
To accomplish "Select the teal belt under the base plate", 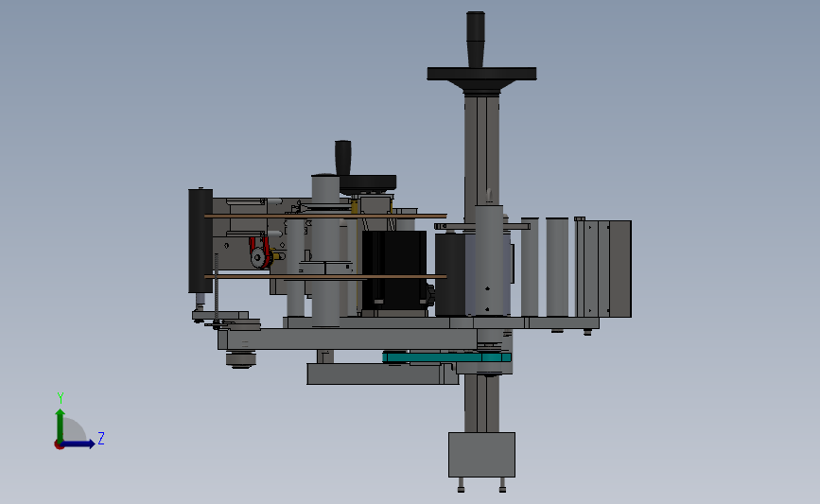I will pos(446,357).
